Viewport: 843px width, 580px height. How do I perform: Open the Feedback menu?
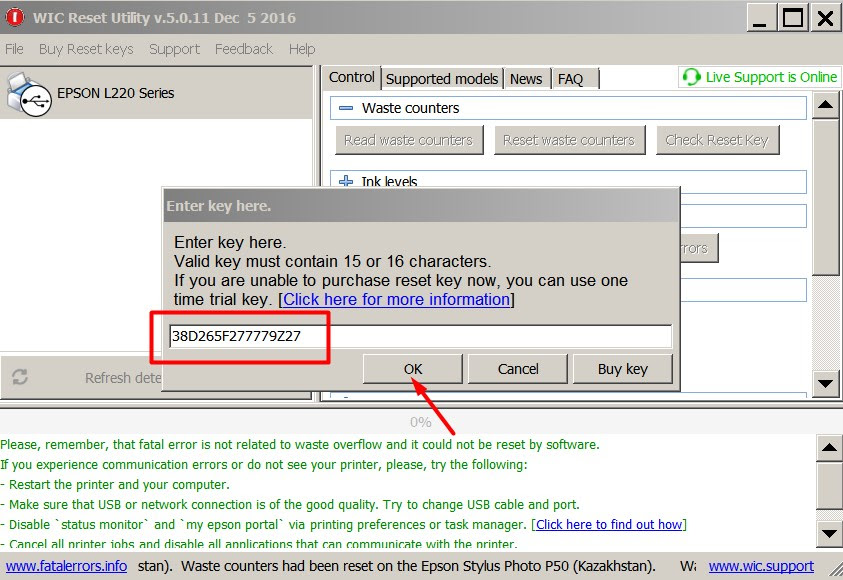click(x=244, y=49)
